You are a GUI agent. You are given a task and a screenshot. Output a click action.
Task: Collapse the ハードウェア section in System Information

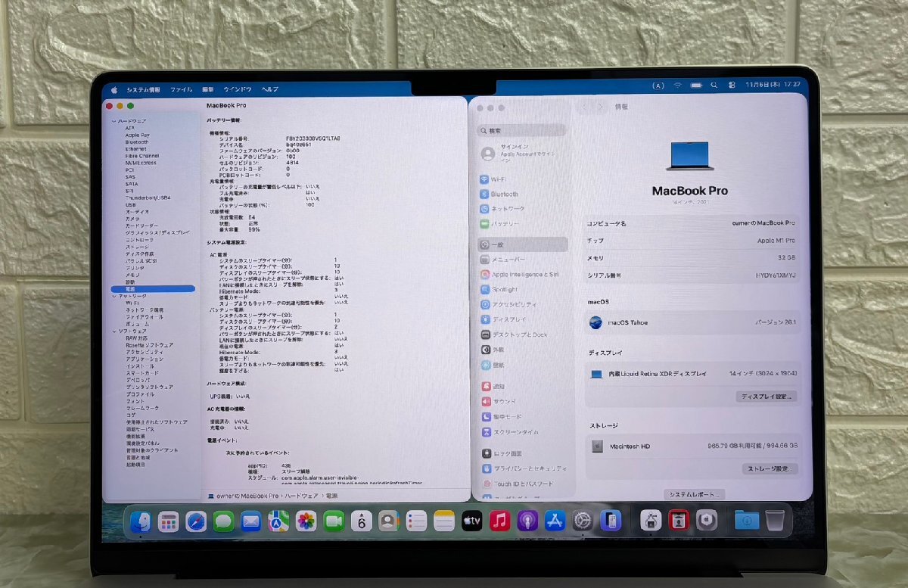click(x=114, y=121)
